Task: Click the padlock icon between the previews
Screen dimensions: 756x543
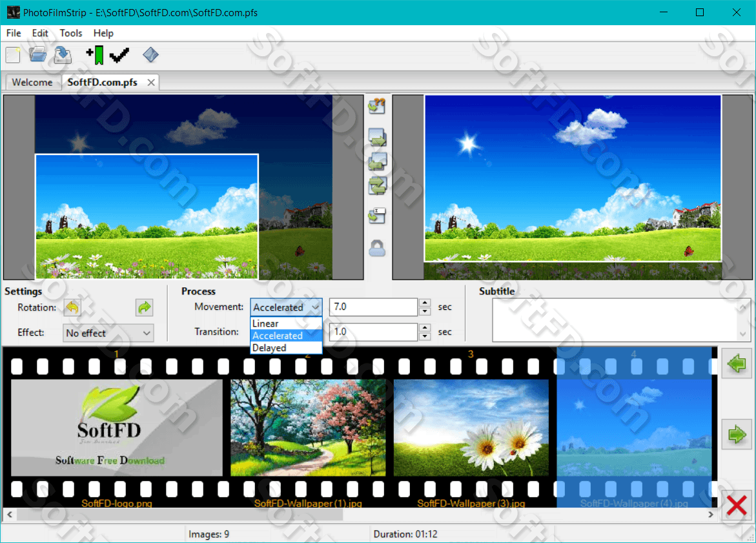Action: pyautogui.click(x=377, y=249)
